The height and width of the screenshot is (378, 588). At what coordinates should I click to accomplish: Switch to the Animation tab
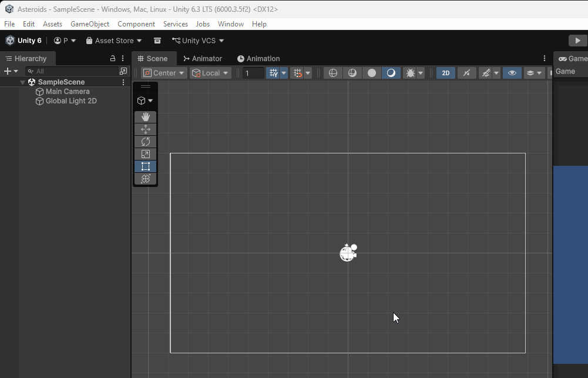coord(258,59)
